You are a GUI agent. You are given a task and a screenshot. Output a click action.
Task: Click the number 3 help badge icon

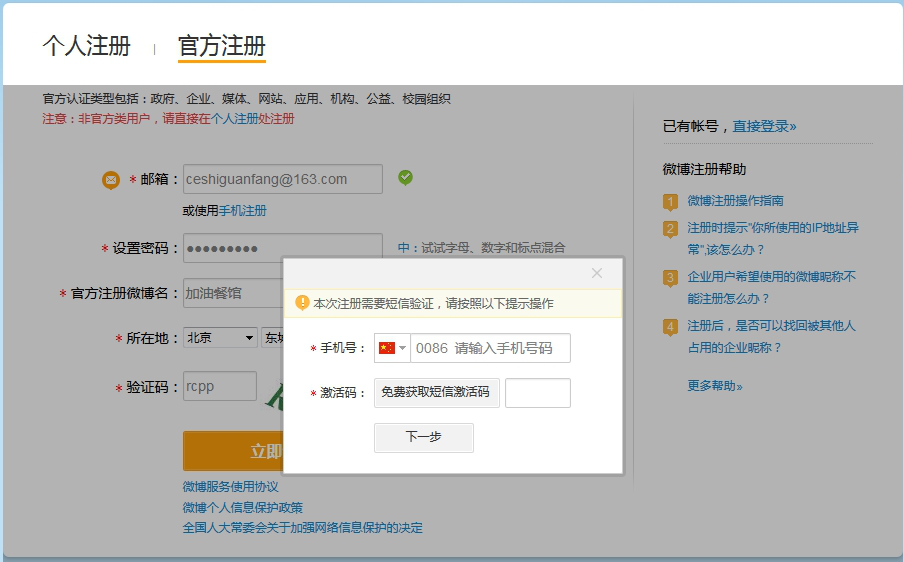670,278
